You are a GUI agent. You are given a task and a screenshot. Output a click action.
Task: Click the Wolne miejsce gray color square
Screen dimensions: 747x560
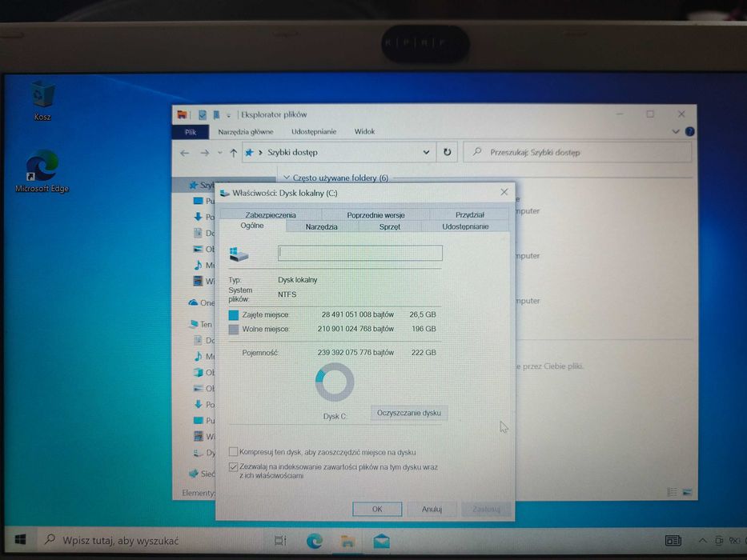[x=234, y=329]
